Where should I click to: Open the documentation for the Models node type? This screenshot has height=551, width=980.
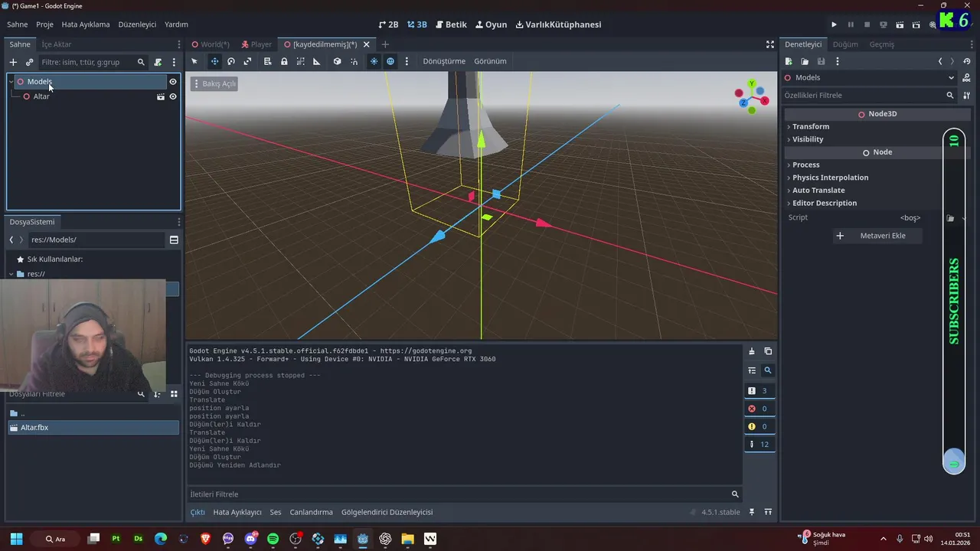coord(966,77)
